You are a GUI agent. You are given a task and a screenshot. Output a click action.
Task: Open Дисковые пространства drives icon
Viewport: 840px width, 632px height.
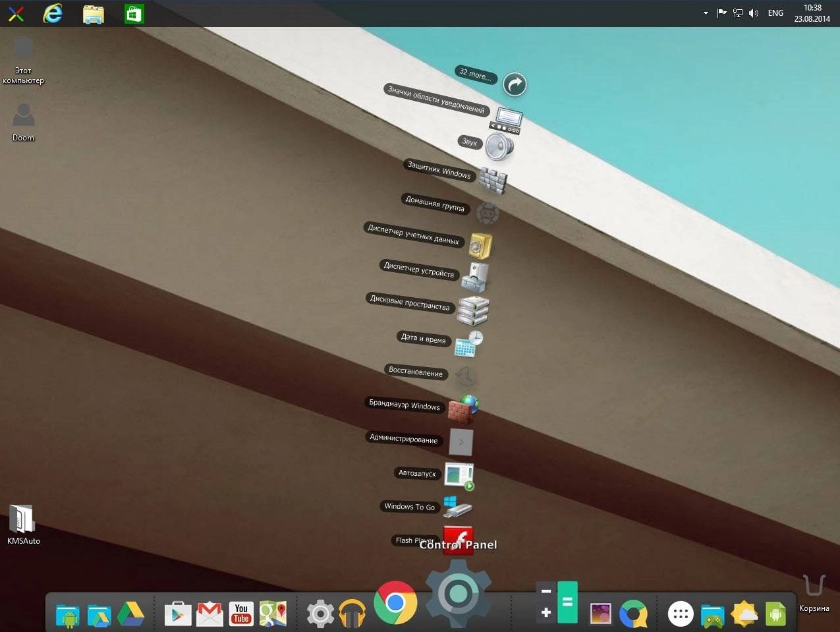pos(473,310)
